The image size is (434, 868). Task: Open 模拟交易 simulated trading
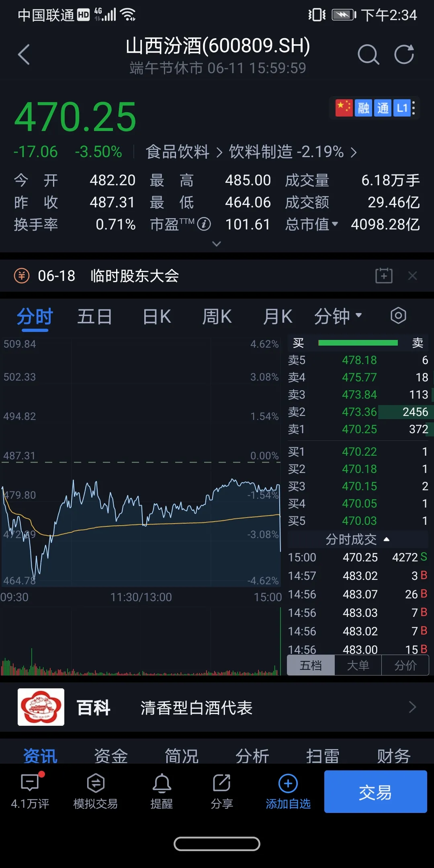(x=96, y=791)
